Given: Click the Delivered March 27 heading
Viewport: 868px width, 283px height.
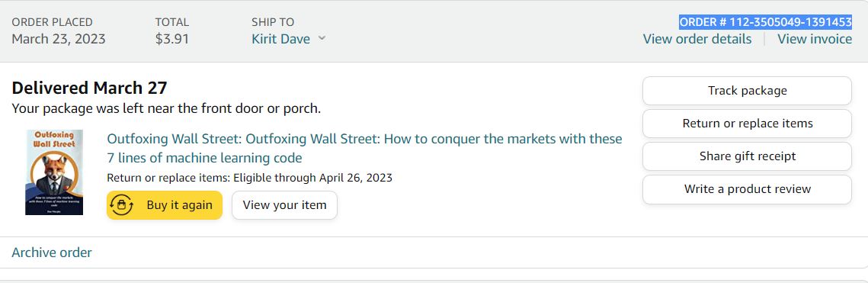Looking at the screenshot, I should 89,88.
